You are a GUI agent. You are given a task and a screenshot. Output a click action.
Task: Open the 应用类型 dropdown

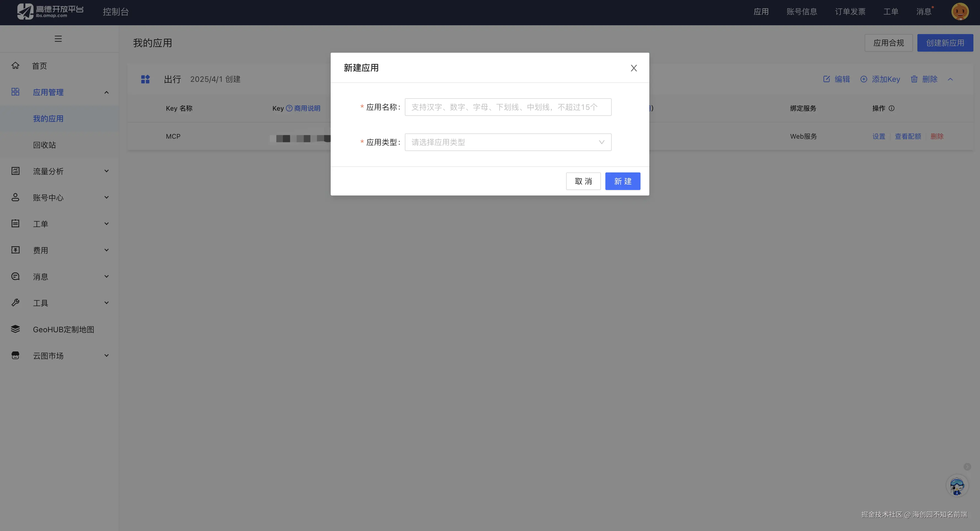[508, 142]
